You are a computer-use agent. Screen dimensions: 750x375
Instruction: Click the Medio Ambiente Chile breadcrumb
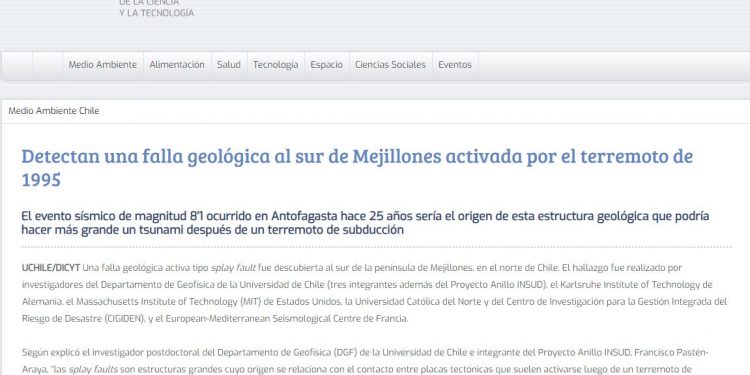pyautogui.click(x=54, y=111)
